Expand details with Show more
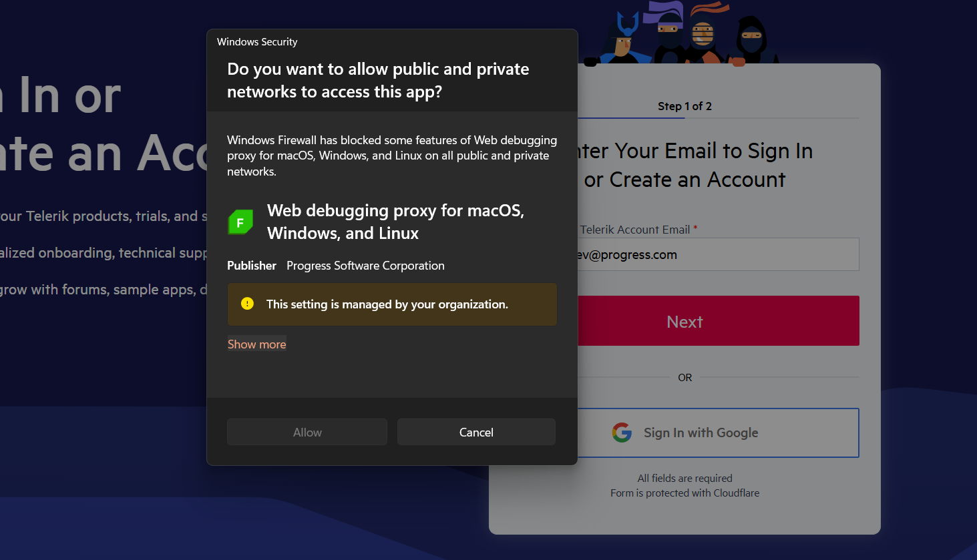 256,344
